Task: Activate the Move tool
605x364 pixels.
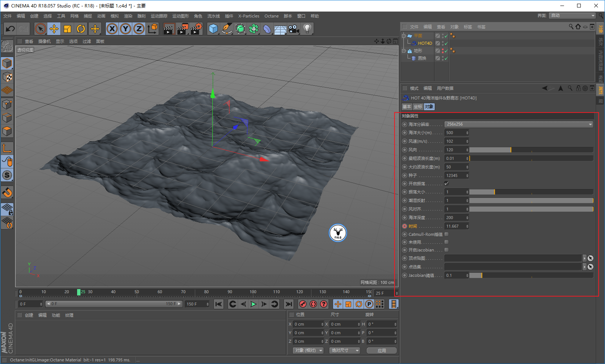Action: (54, 29)
